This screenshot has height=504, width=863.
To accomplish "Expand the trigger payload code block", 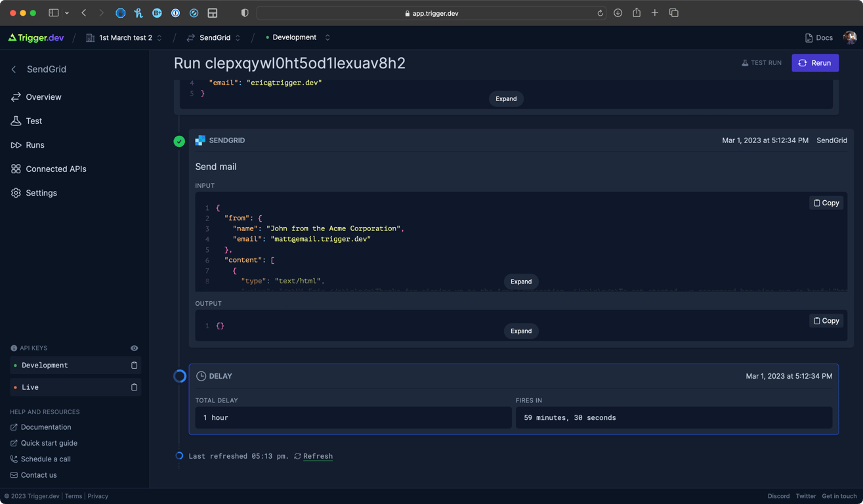I will tap(506, 99).
